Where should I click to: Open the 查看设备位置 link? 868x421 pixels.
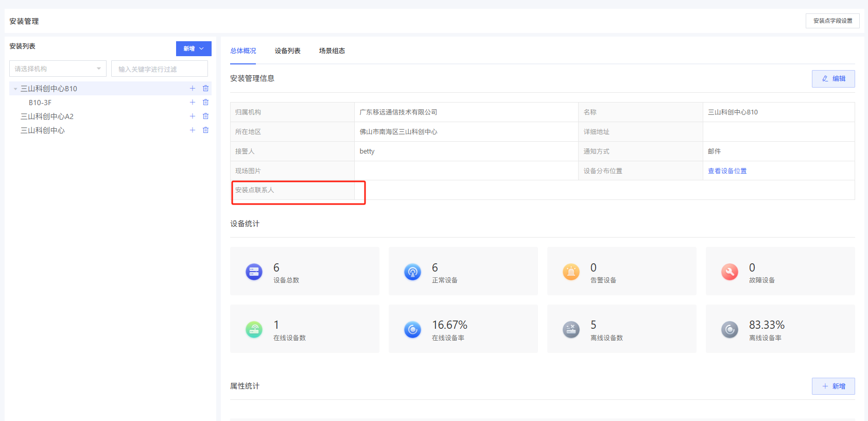(x=727, y=171)
